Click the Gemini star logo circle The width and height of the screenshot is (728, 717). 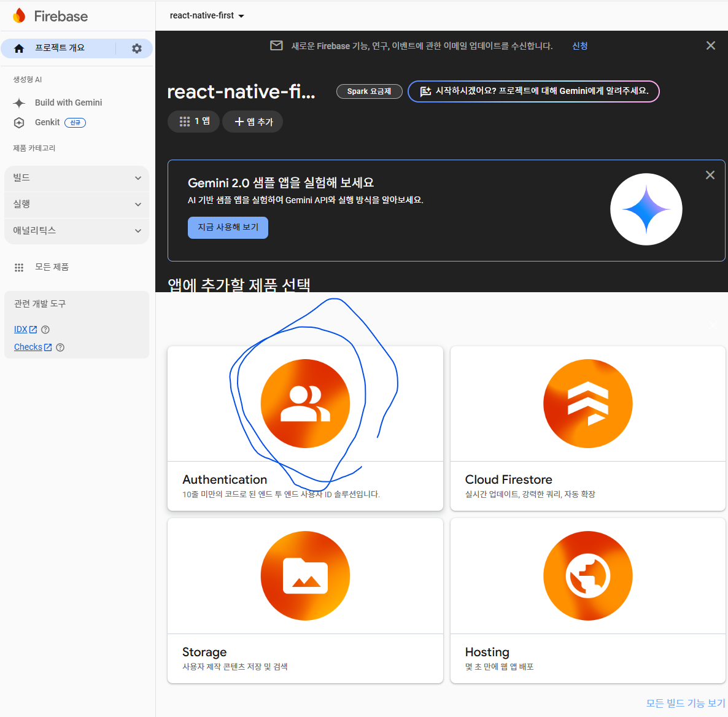coord(646,209)
